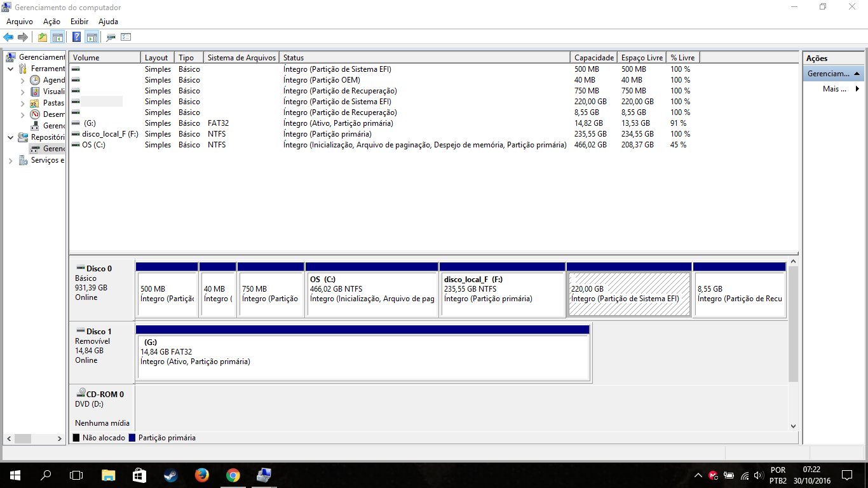Click Mais Ações in the Actions pane
This screenshot has height=488, width=868.
pos(834,89)
